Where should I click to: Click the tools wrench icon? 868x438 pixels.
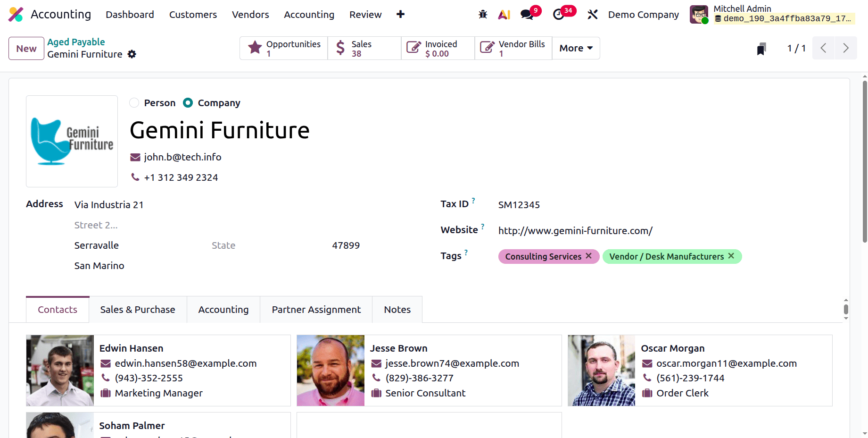pos(593,15)
